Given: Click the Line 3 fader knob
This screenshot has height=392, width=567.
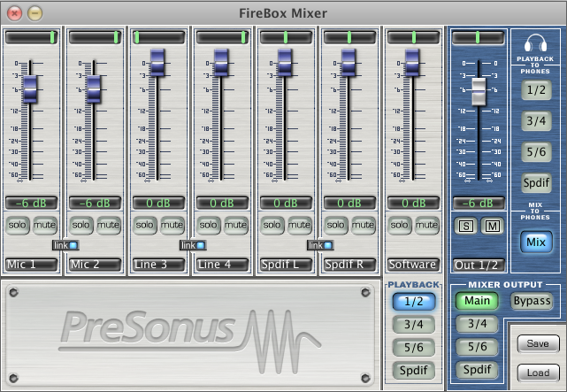Looking at the screenshot, I should click(x=157, y=63).
